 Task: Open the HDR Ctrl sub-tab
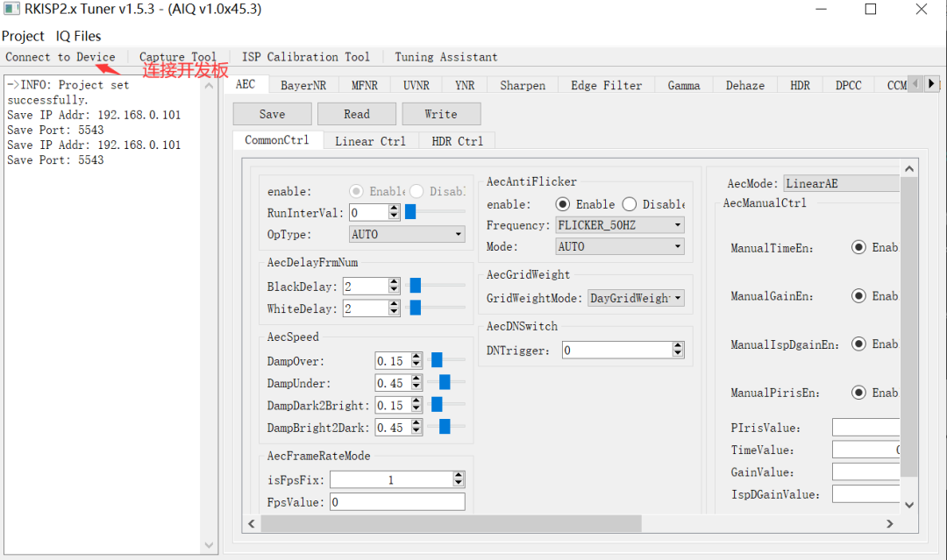457,140
